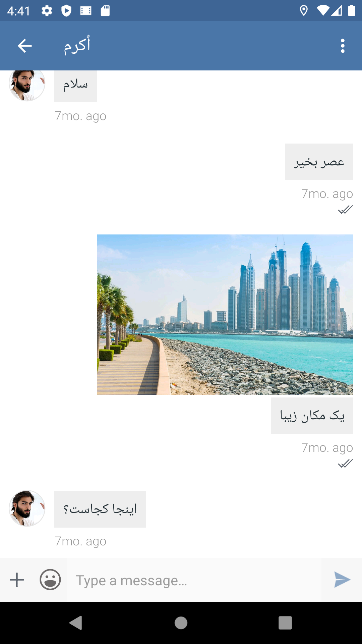Open the emoji picker smiley icon

50,580
